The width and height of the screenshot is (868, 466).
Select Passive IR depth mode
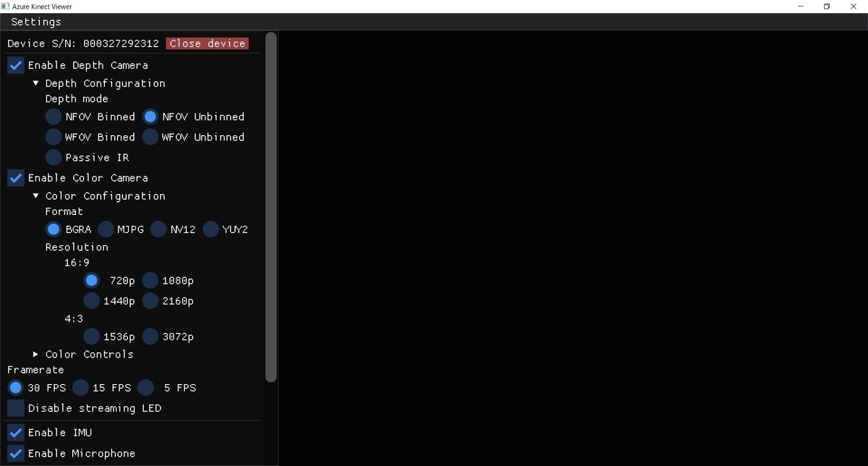54,157
